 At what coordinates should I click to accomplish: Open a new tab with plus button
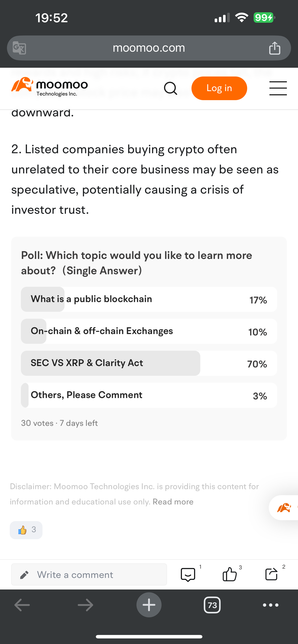149,605
